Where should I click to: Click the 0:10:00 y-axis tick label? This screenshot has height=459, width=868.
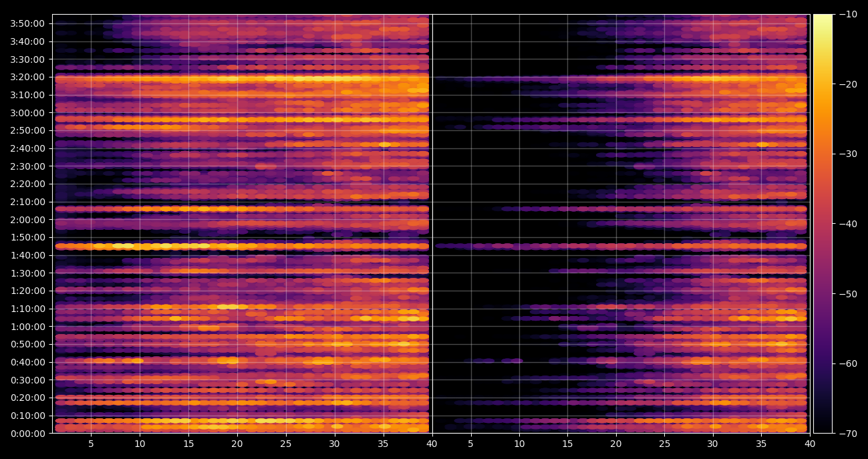pos(28,416)
